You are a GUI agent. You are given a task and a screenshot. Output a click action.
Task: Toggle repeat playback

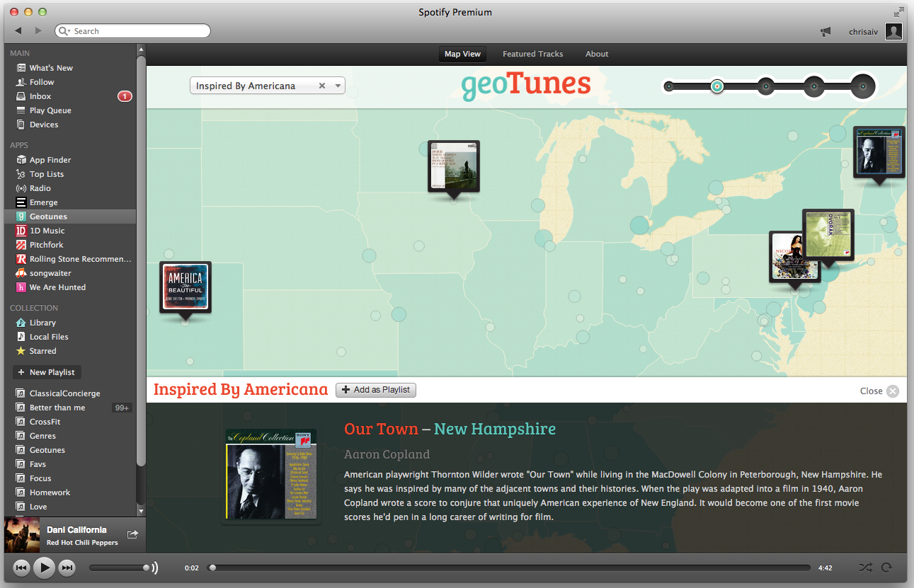(886, 567)
